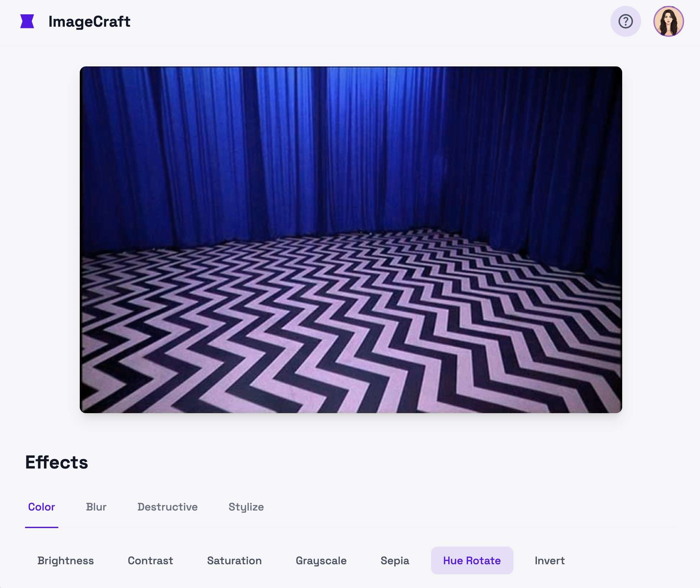Viewport: 700px width, 588px height.
Task: Click the purple underline beneath Color tab
Action: (41, 527)
